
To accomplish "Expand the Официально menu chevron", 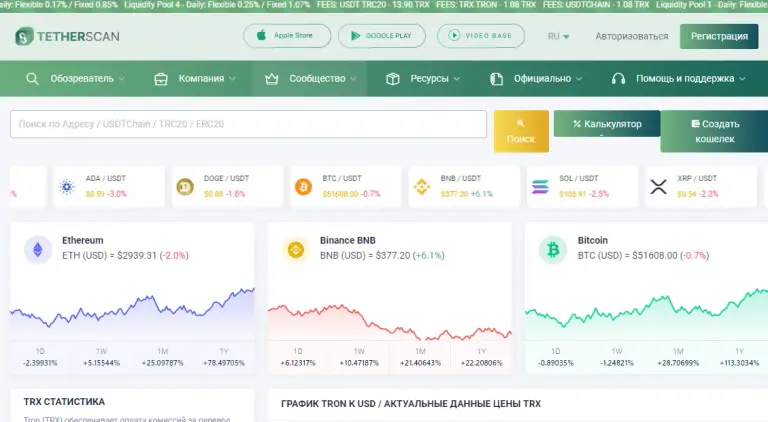I will pyautogui.click(x=579, y=79).
